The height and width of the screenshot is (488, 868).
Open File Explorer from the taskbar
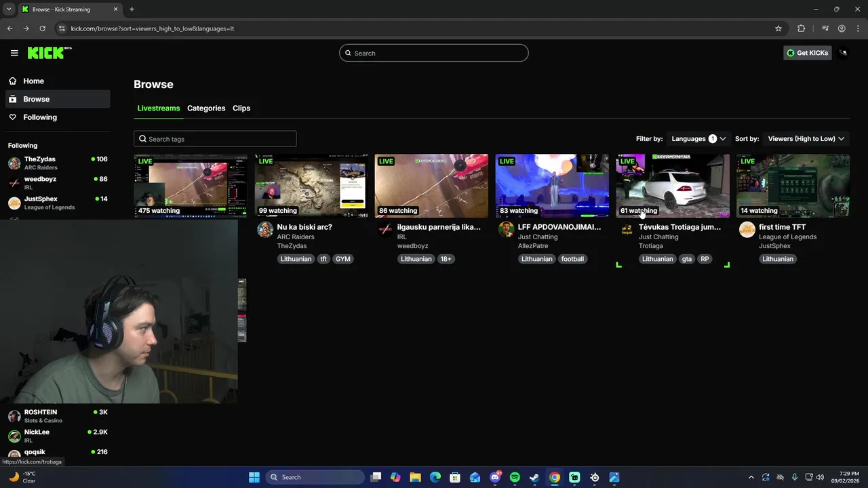[415, 477]
